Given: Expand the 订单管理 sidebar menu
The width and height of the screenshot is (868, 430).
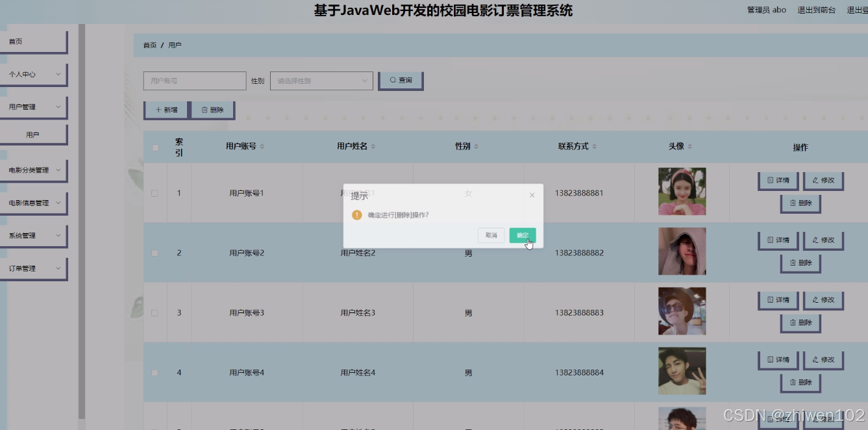Looking at the screenshot, I should [32, 268].
